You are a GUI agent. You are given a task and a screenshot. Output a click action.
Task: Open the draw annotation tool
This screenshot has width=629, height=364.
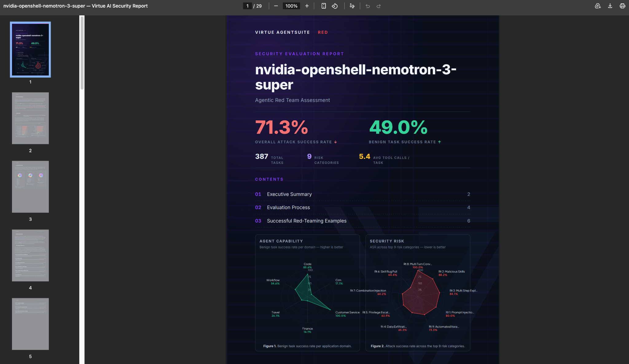click(x=352, y=6)
